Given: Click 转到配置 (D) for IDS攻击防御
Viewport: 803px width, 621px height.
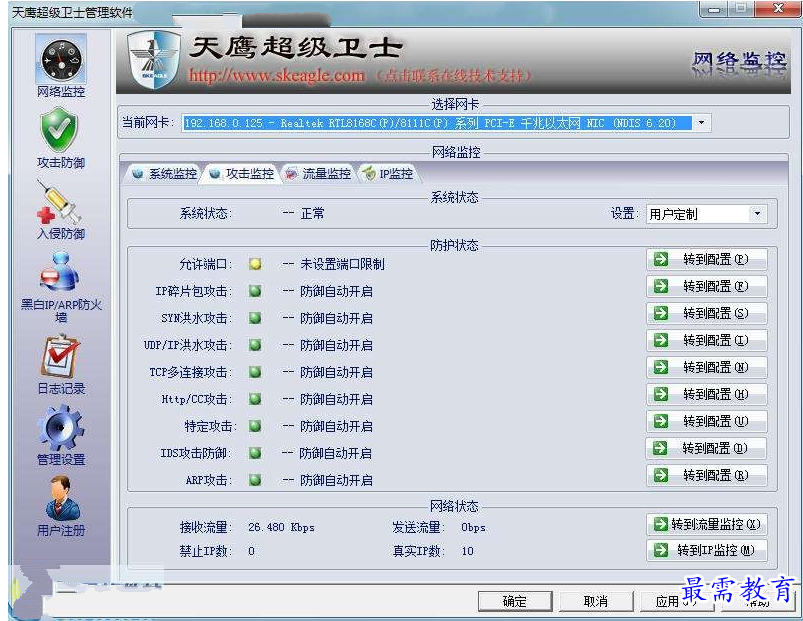Looking at the screenshot, I should click(706, 448).
